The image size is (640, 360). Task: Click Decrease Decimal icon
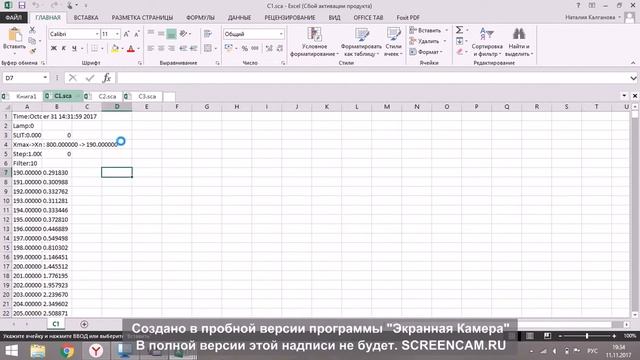click(280, 49)
